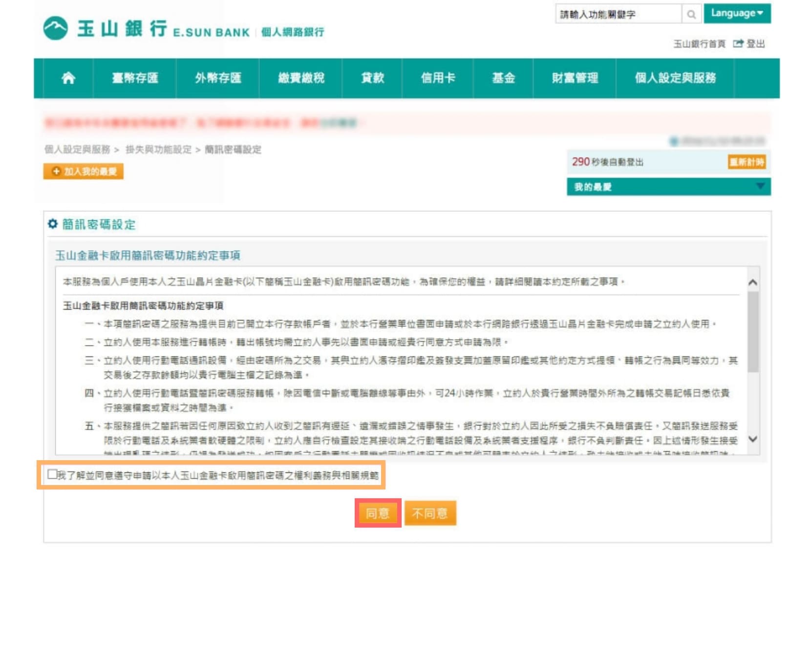Viewport: 812px width, 658px height.
Task: Open the 信用卡 menu
Action: pos(438,78)
